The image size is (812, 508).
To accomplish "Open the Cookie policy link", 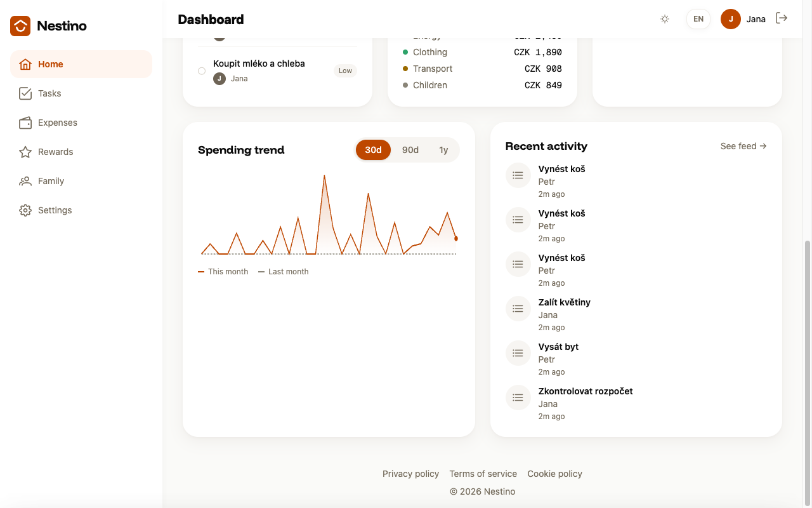I will pyautogui.click(x=554, y=474).
